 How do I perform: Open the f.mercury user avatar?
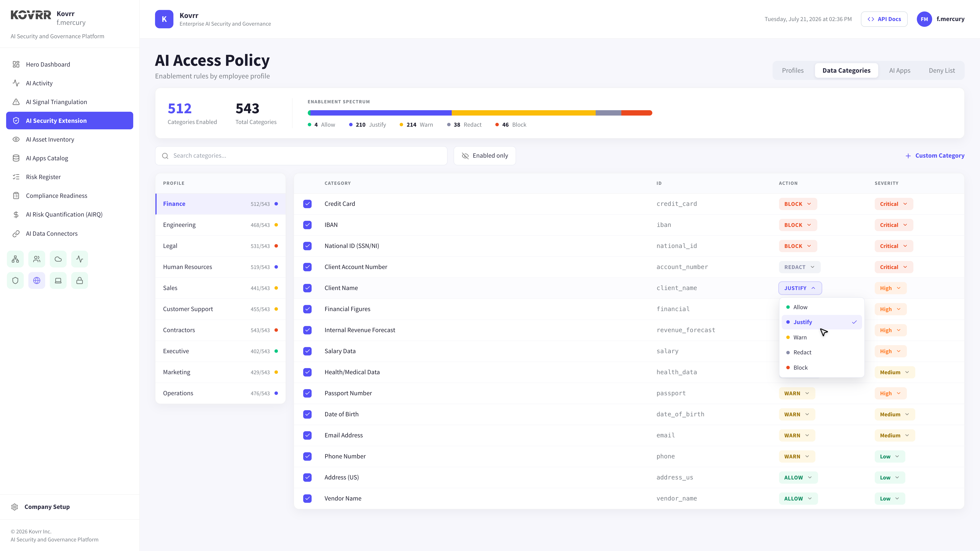pos(924,19)
